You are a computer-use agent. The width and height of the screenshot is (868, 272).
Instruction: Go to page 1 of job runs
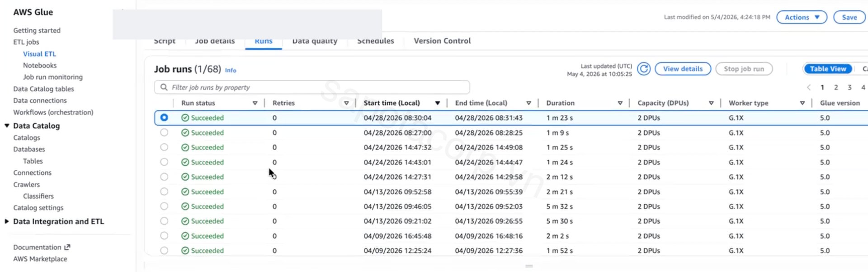[x=822, y=88]
